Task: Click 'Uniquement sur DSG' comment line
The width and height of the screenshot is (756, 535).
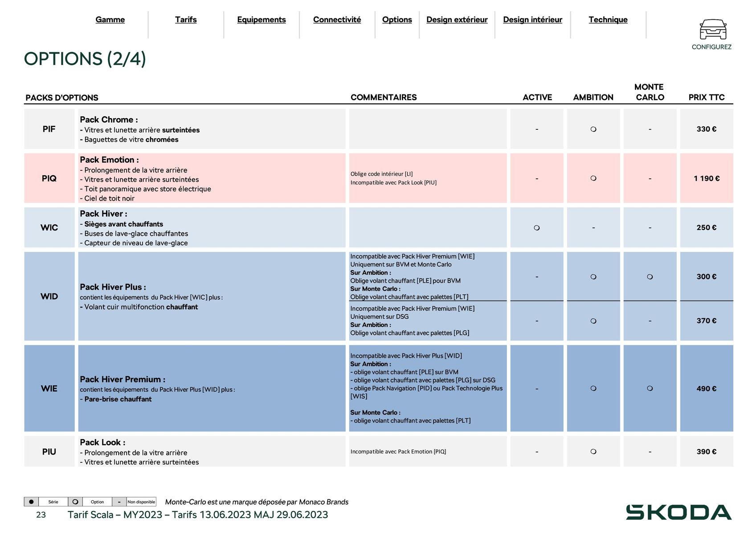Action: [x=380, y=317]
